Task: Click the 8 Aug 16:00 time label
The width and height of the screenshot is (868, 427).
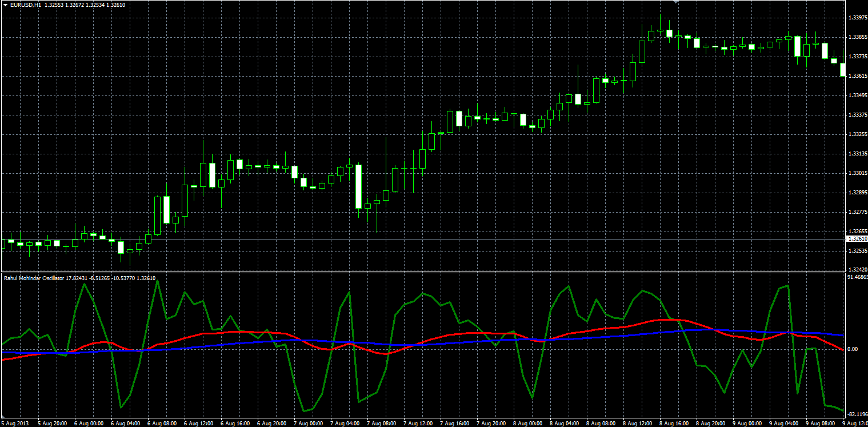Action: [674, 424]
